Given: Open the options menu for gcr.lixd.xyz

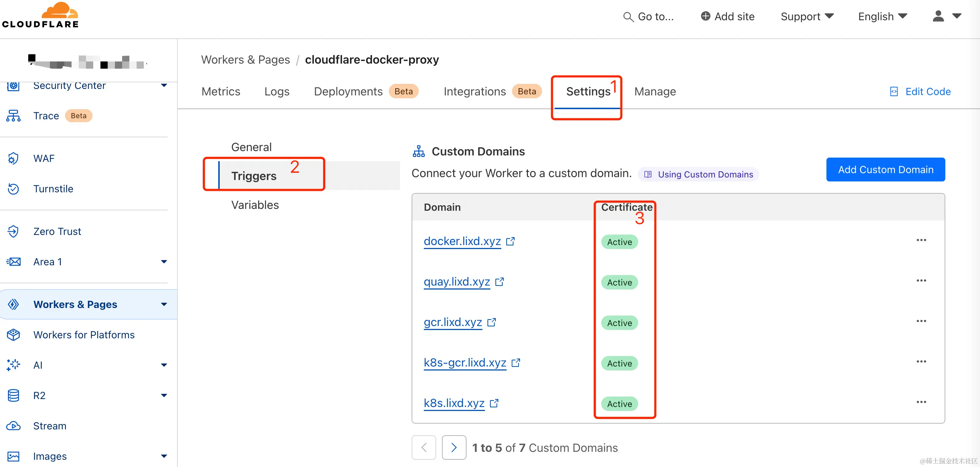Looking at the screenshot, I should point(921,321).
